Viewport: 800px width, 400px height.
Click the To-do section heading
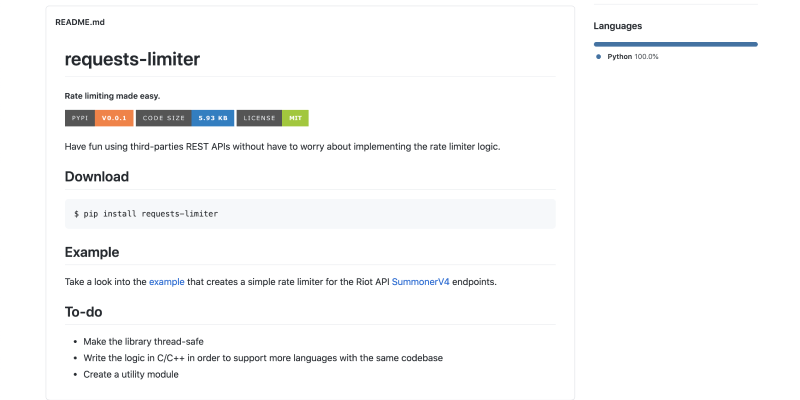[83, 312]
